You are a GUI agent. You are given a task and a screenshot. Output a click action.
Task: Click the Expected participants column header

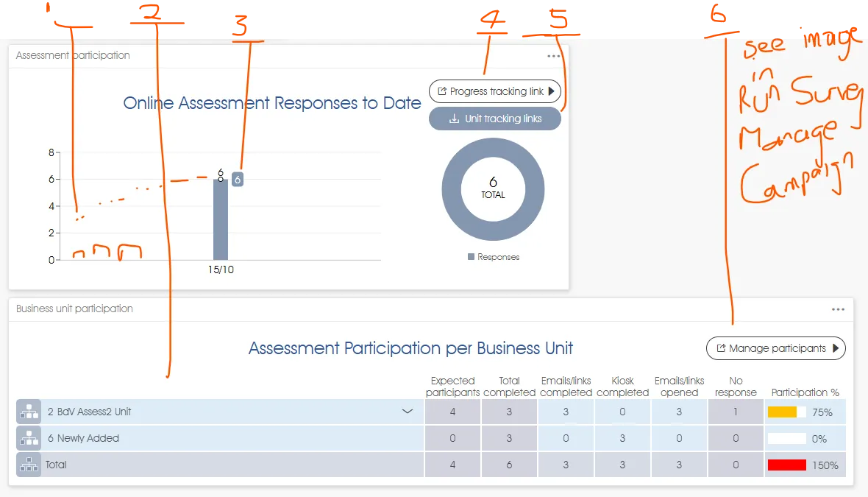(x=452, y=387)
